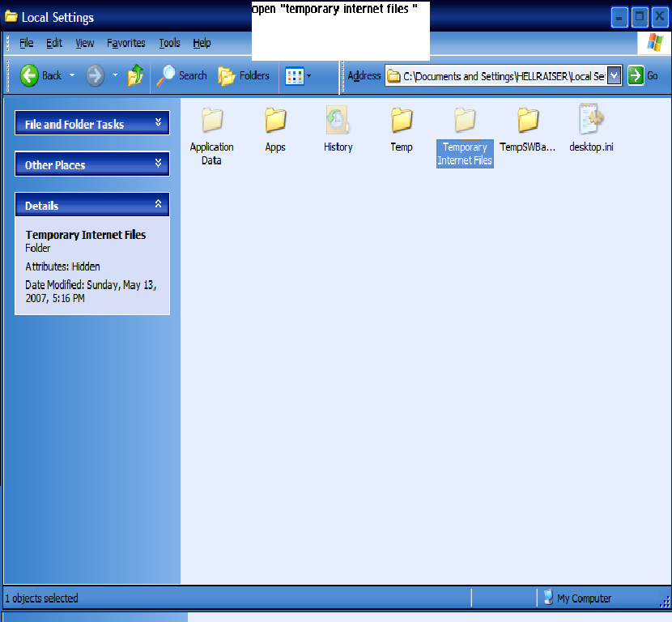Click the Date Modified details text
Screen dimensions: 672x622
91,292
